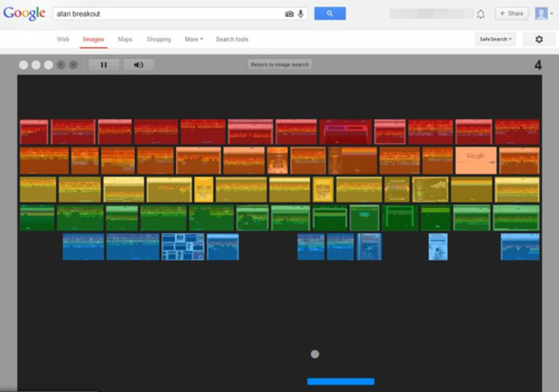Click the blue search magnifier button
559x392 pixels.
330,13
